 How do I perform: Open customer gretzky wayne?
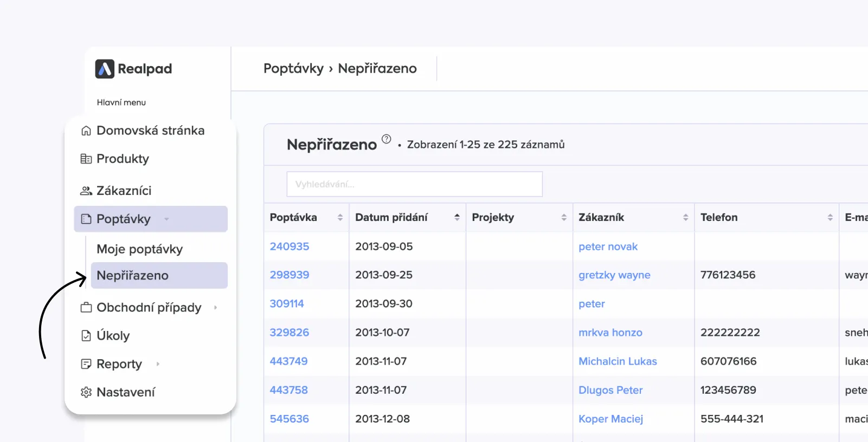coord(614,275)
